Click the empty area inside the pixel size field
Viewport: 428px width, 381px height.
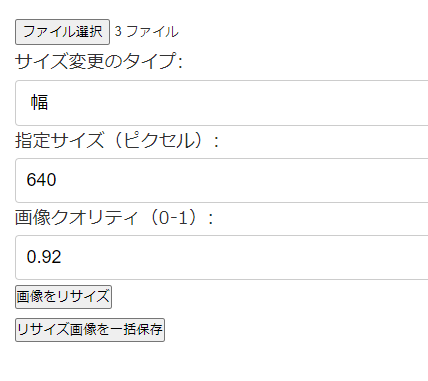[x=240, y=180]
